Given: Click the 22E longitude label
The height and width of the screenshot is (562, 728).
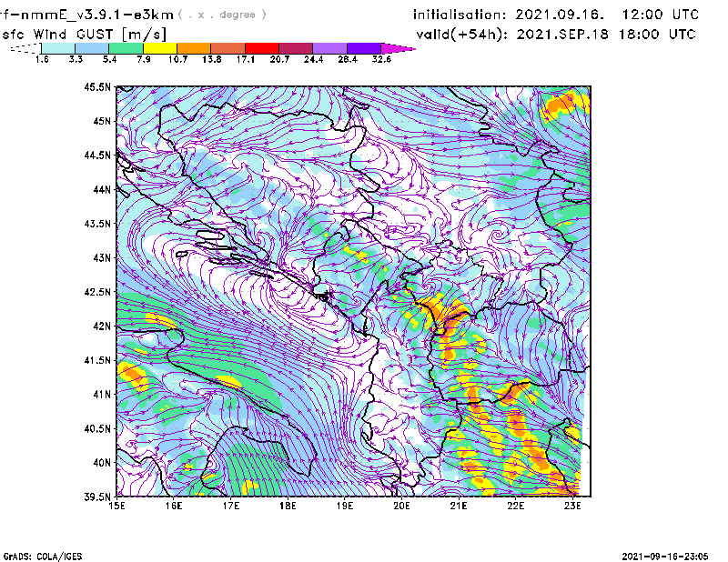Looking at the screenshot, I should [516, 506].
